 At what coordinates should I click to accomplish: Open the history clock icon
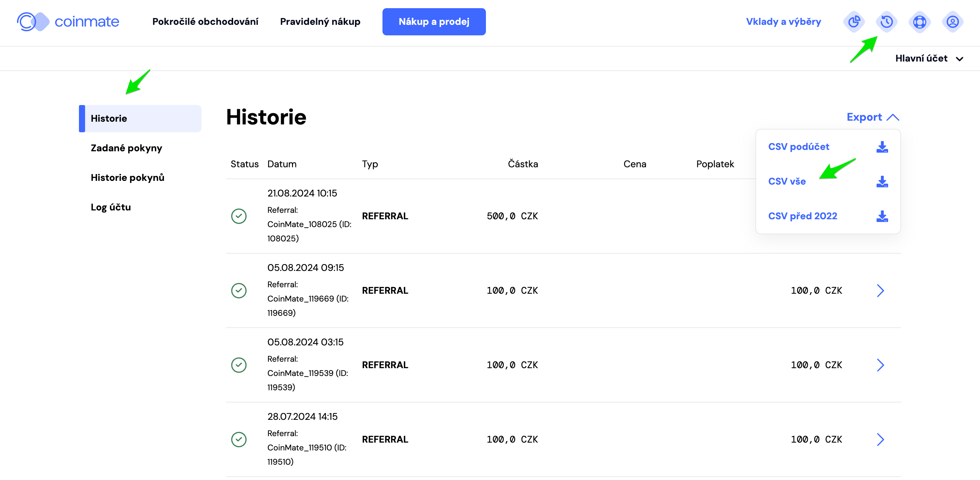point(886,22)
